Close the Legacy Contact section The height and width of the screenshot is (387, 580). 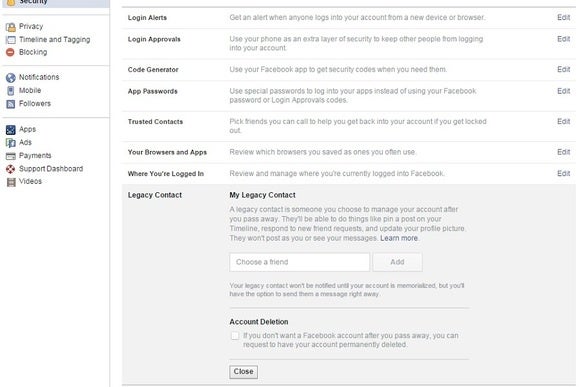pyautogui.click(x=243, y=371)
